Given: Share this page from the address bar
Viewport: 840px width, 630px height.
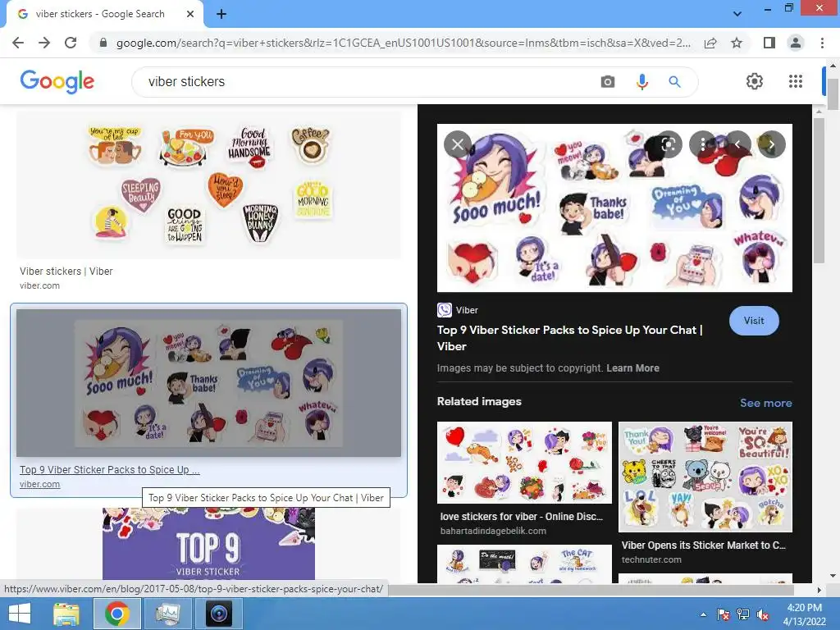Looking at the screenshot, I should (x=710, y=43).
